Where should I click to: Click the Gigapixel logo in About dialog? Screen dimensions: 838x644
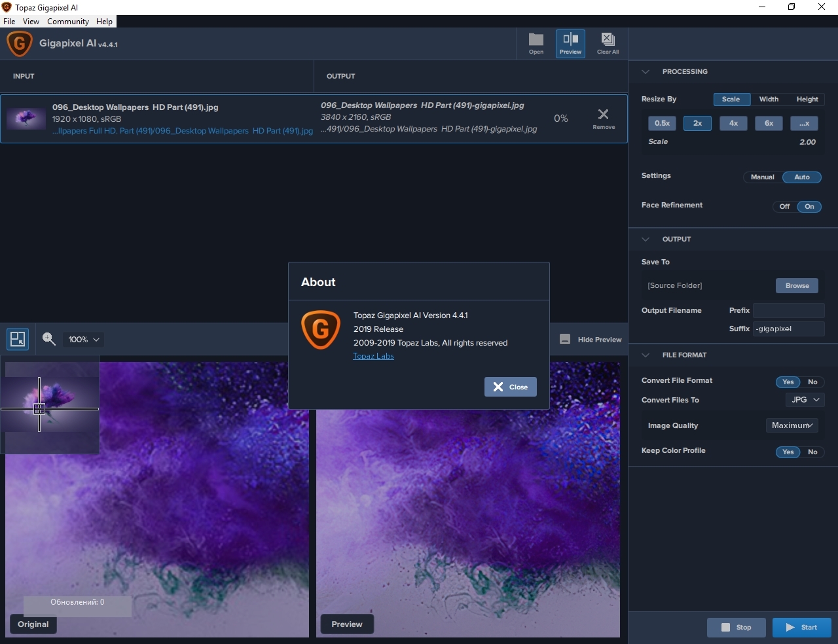[321, 329]
